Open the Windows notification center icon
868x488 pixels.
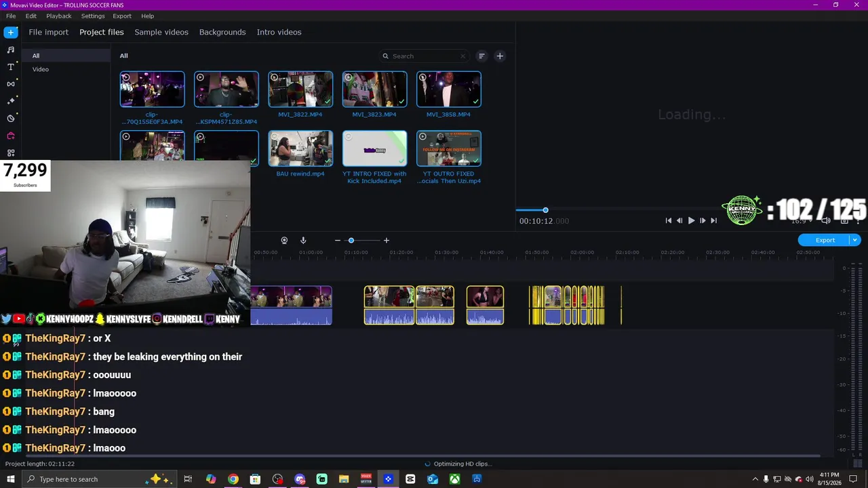[x=854, y=479]
